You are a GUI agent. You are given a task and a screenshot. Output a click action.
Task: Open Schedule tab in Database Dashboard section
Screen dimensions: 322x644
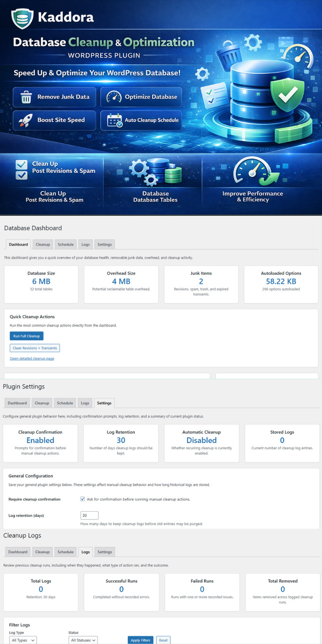[x=66, y=244]
